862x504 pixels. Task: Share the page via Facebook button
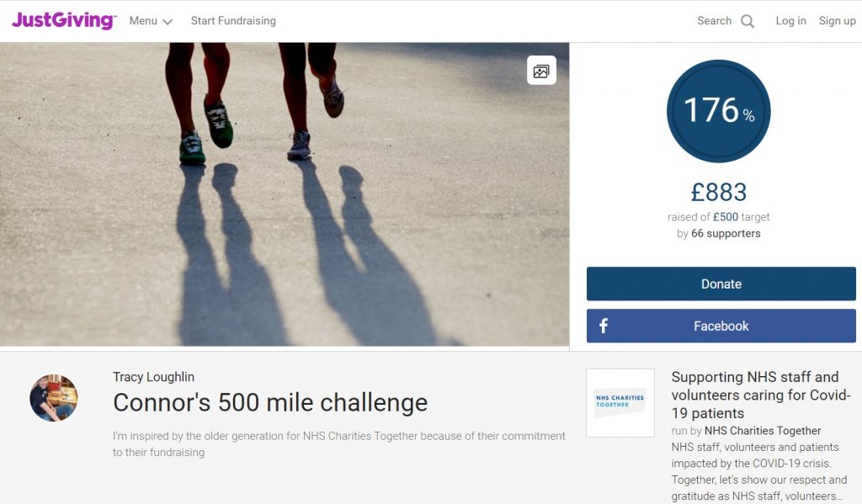point(721,326)
